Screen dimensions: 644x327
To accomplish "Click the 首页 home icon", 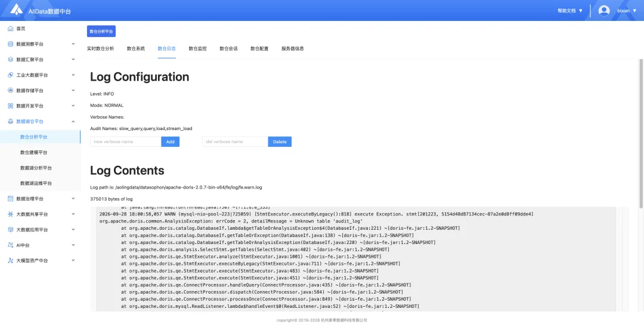I will pyautogui.click(x=11, y=29).
